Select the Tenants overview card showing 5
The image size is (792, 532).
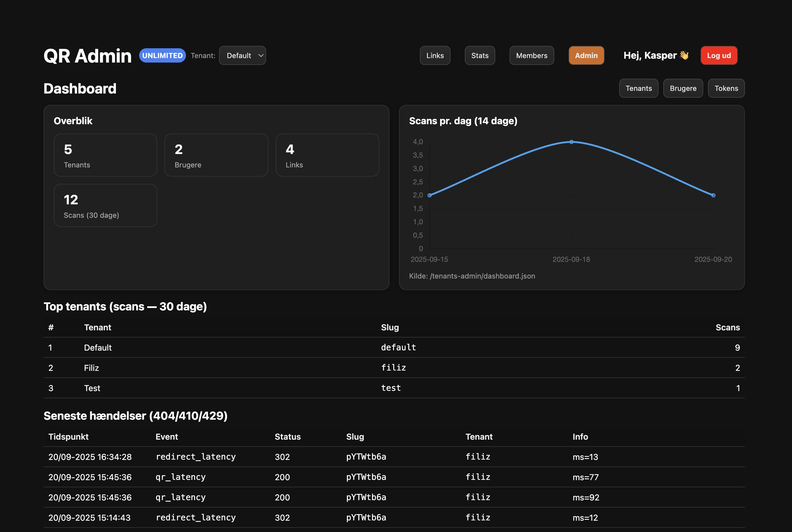tap(105, 155)
